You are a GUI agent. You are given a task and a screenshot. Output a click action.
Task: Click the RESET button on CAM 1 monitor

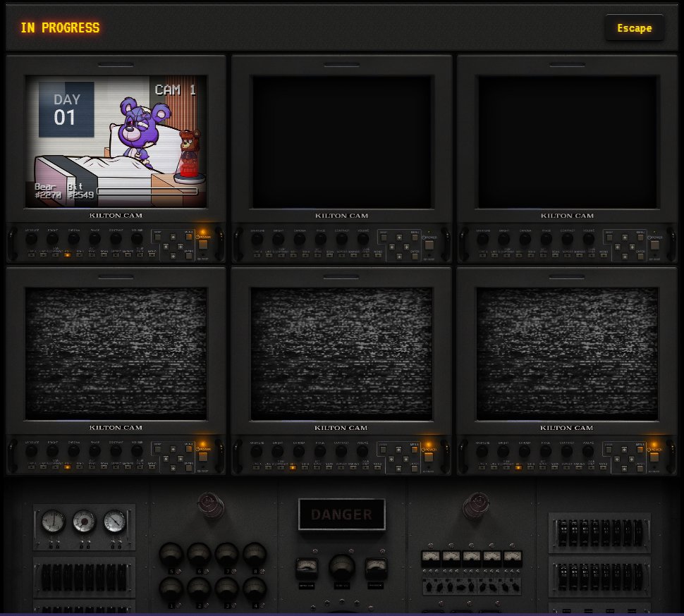(157, 237)
